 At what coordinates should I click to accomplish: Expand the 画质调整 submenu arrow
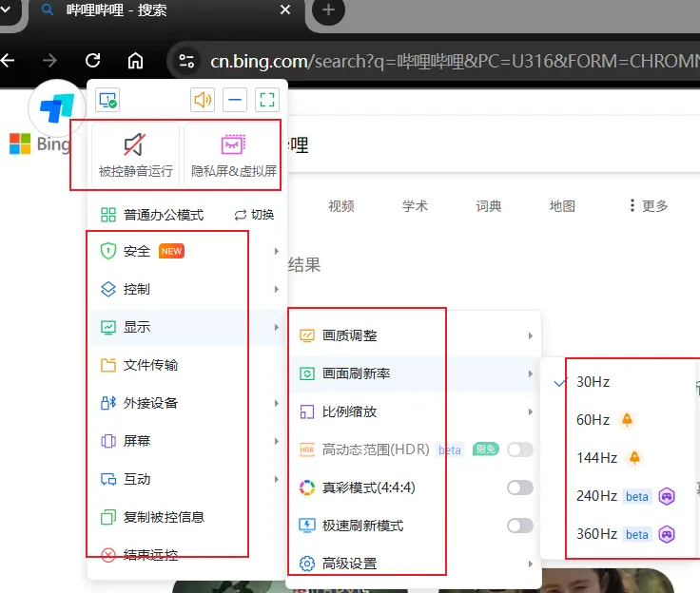(530, 335)
